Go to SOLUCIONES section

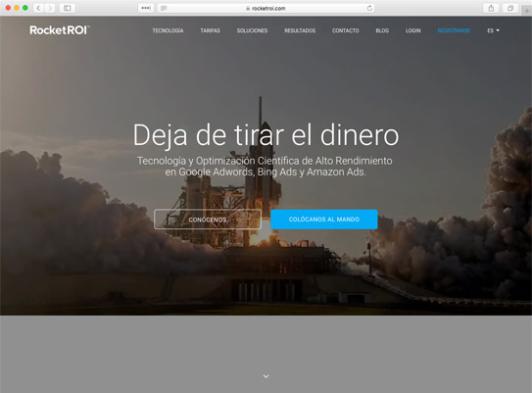[x=252, y=30]
